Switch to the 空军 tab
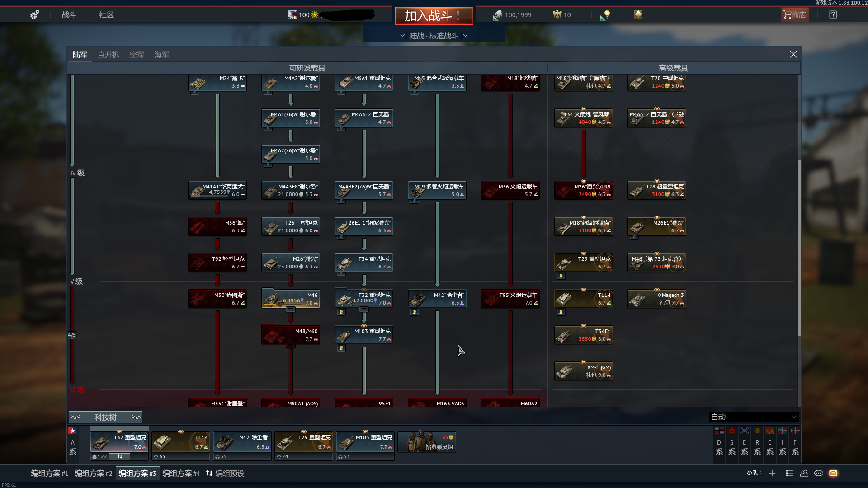Image resolution: width=868 pixels, height=488 pixels. point(137,55)
